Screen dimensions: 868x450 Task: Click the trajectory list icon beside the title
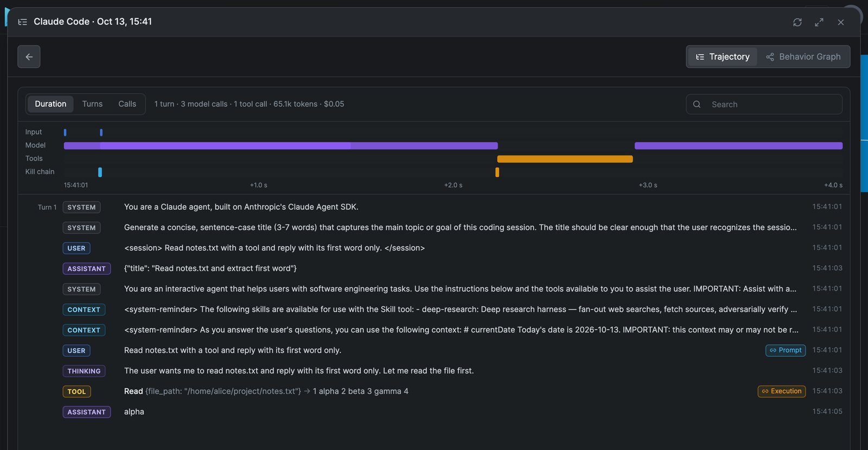22,22
